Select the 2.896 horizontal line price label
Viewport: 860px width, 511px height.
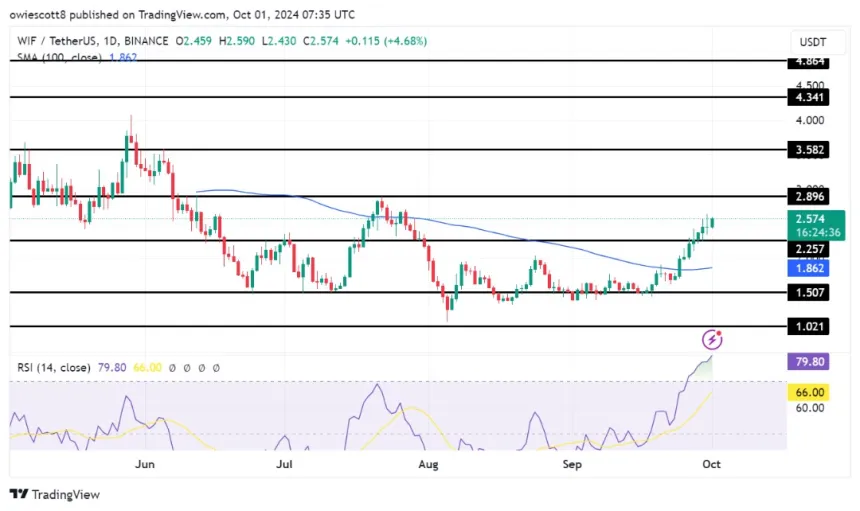pos(811,198)
